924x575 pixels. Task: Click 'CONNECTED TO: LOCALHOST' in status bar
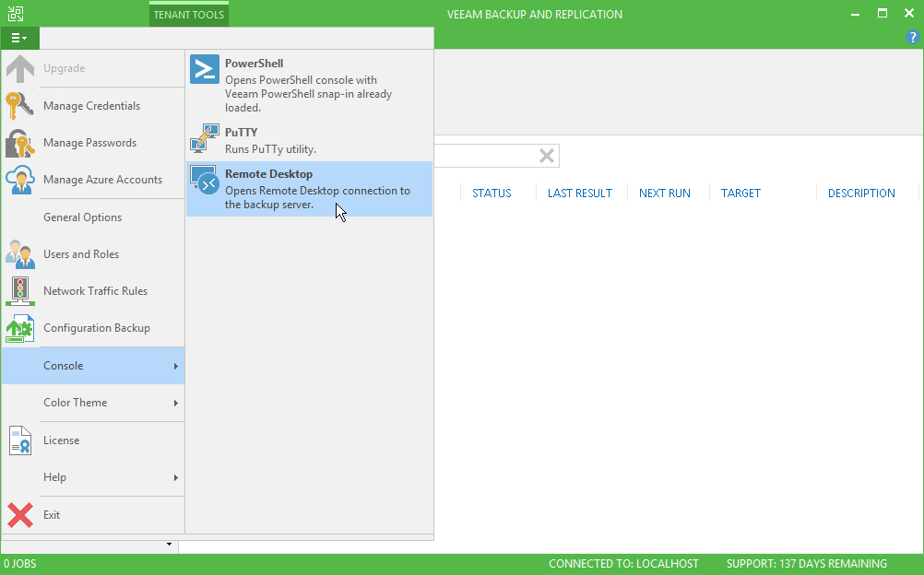[x=623, y=564]
